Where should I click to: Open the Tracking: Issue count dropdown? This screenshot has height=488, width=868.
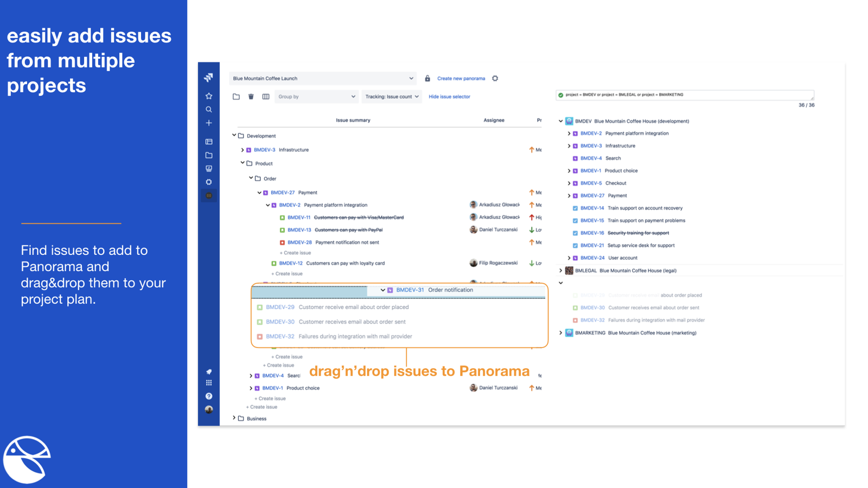(x=392, y=97)
